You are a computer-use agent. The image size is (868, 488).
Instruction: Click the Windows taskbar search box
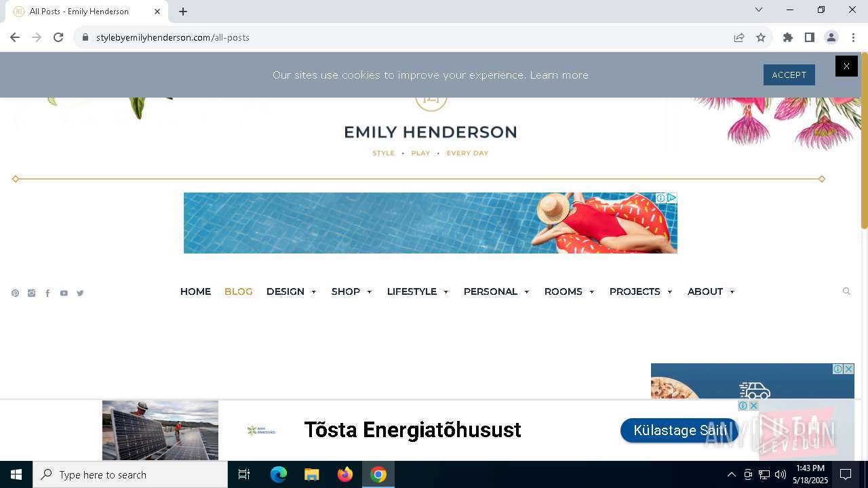pos(130,474)
